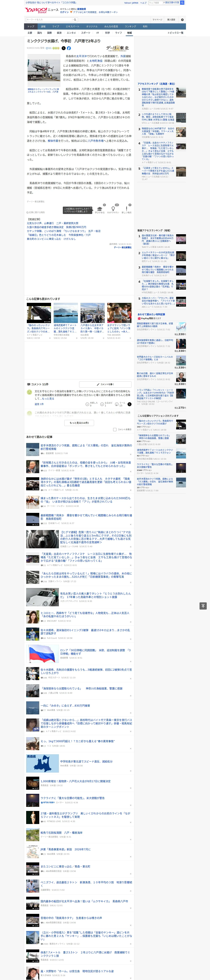Select the トップ tab
This screenshot has height=980, width=210.
31,26
